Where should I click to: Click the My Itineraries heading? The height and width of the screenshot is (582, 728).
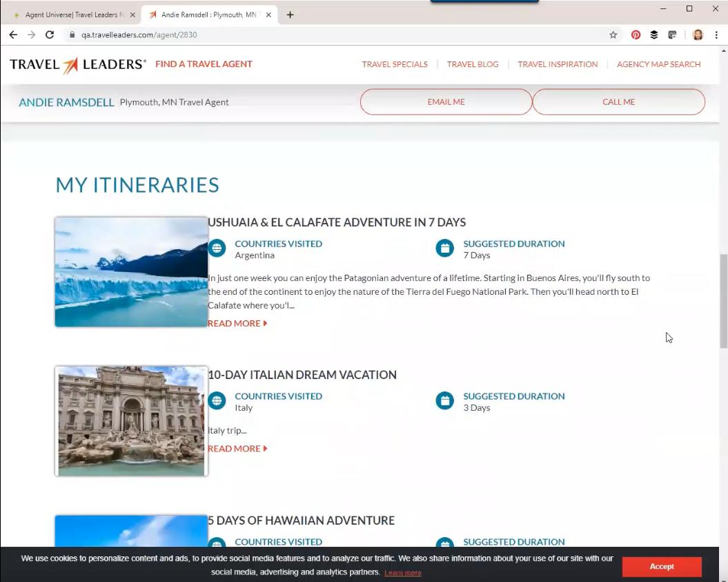[137, 185]
